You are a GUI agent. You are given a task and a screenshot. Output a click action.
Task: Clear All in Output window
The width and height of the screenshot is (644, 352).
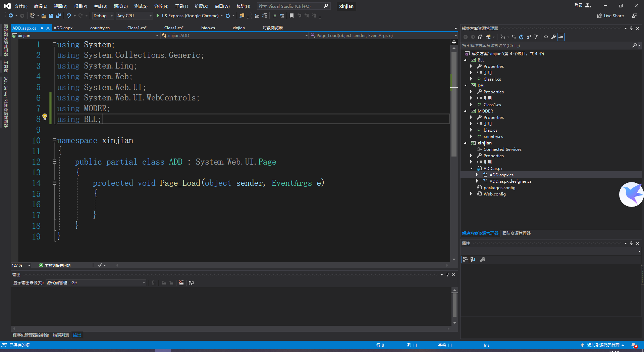181,283
